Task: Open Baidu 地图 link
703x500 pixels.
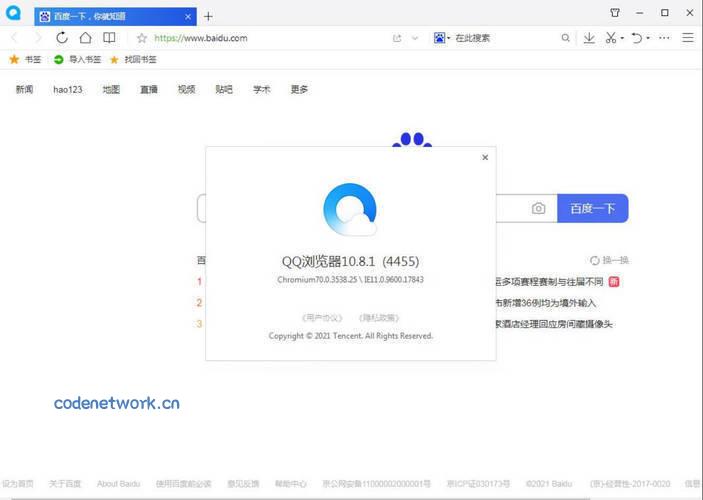Action: tap(111, 89)
